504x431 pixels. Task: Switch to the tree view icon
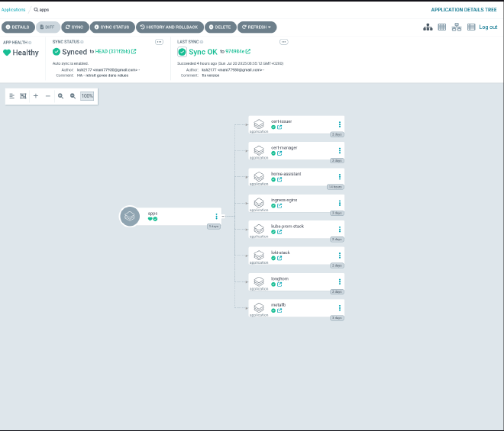click(428, 27)
